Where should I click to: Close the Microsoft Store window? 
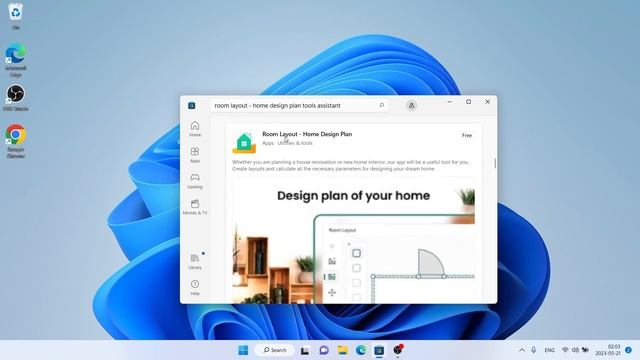pyautogui.click(x=487, y=102)
